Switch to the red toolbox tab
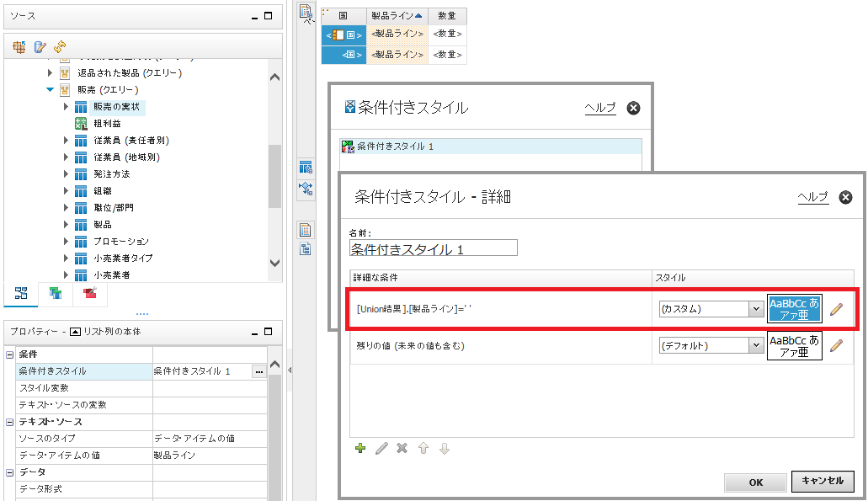This screenshot has width=868, height=501. point(90,293)
